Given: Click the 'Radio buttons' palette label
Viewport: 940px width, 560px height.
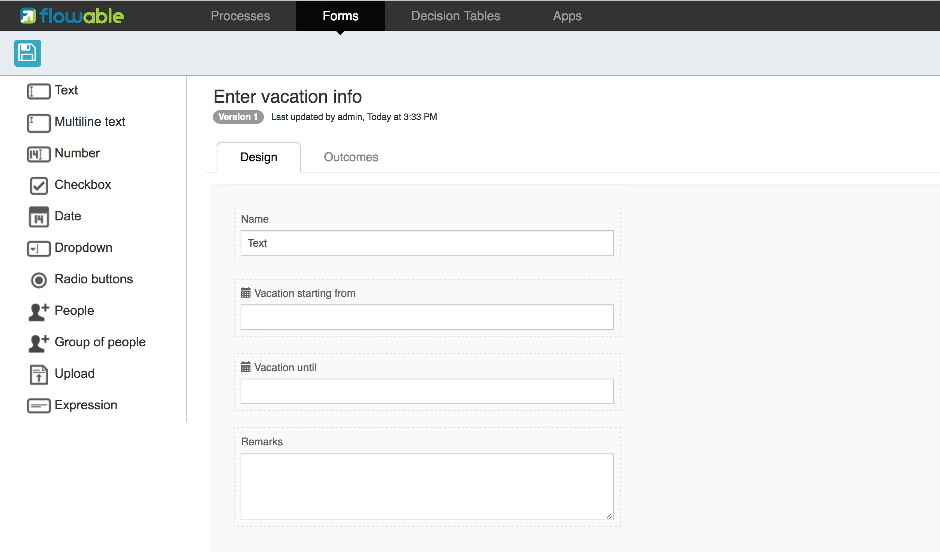Looking at the screenshot, I should (94, 279).
